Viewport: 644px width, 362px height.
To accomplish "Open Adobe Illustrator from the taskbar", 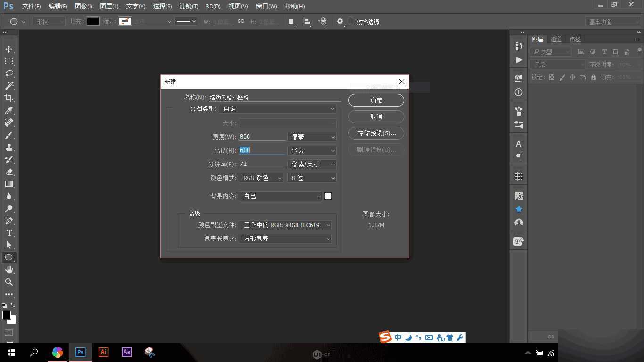I will click(x=103, y=352).
